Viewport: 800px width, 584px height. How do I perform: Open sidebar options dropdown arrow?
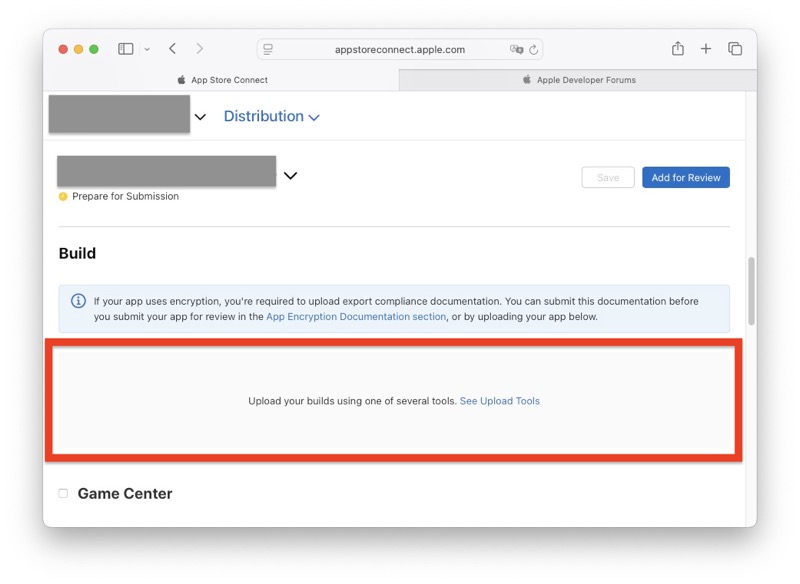coord(147,49)
